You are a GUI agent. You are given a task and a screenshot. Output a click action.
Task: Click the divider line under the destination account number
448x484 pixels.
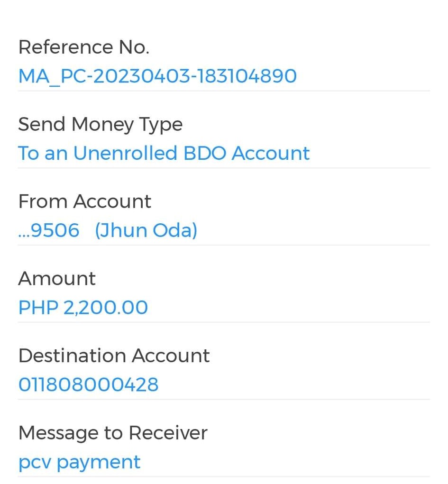pyautogui.click(x=224, y=399)
